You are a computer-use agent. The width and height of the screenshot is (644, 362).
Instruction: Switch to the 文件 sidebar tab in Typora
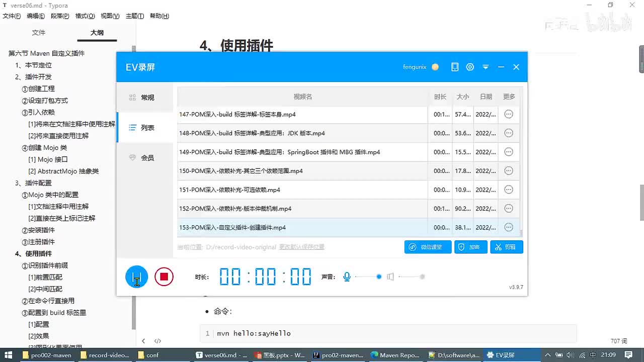pos(39,33)
